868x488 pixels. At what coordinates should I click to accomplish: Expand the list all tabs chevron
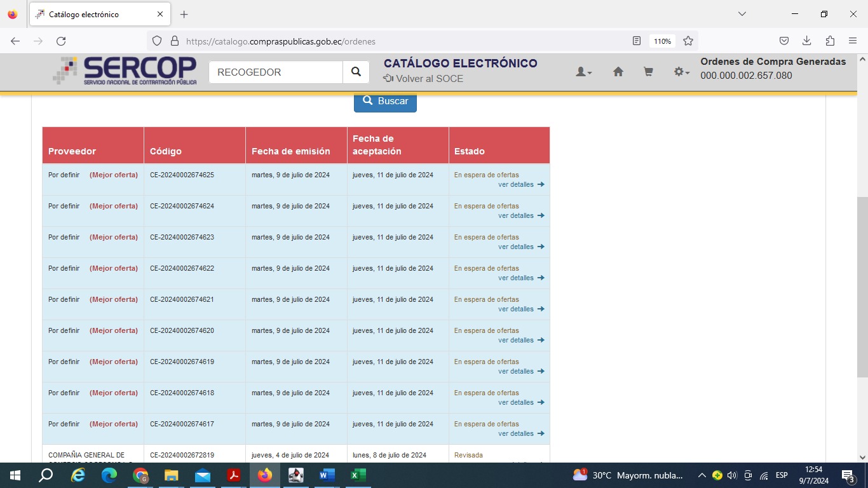click(742, 14)
